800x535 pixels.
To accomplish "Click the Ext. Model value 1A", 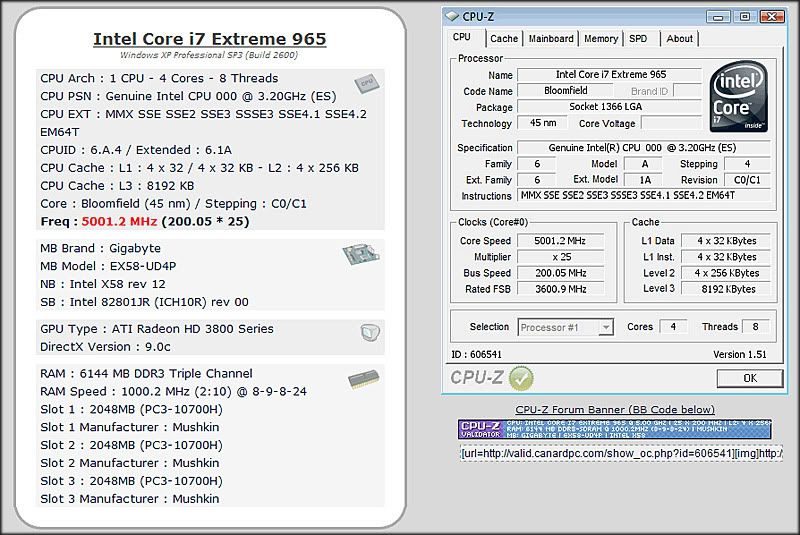I will coord(644,180).
